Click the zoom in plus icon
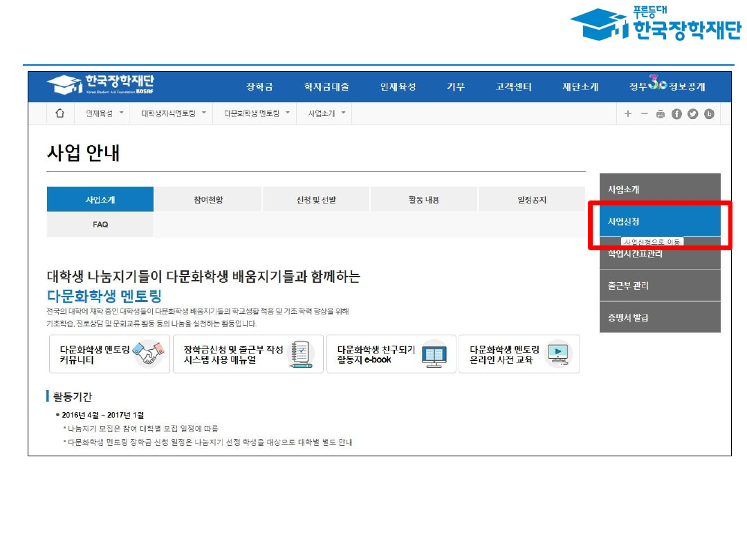Viewport: 747px width, 560px height. click(628, 114)
